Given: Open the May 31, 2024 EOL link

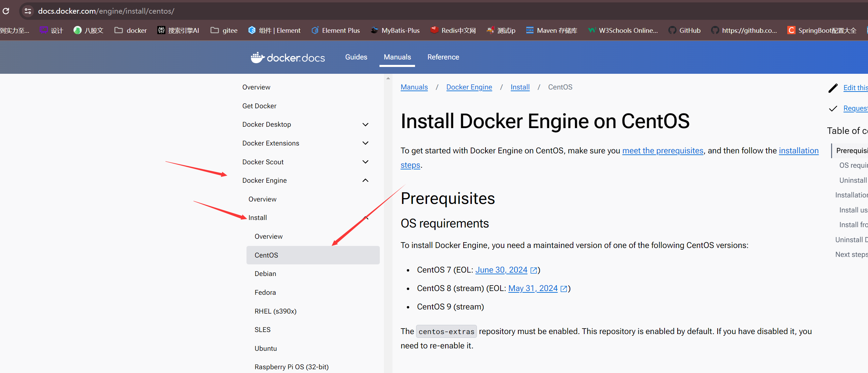Looking at the screenshot, I should [x=533, y=288].
